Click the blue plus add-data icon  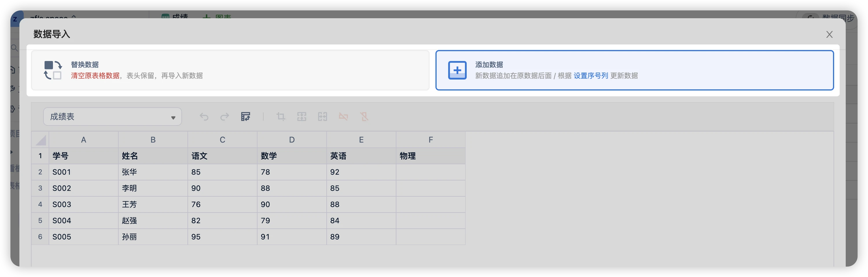pos(457,70)
